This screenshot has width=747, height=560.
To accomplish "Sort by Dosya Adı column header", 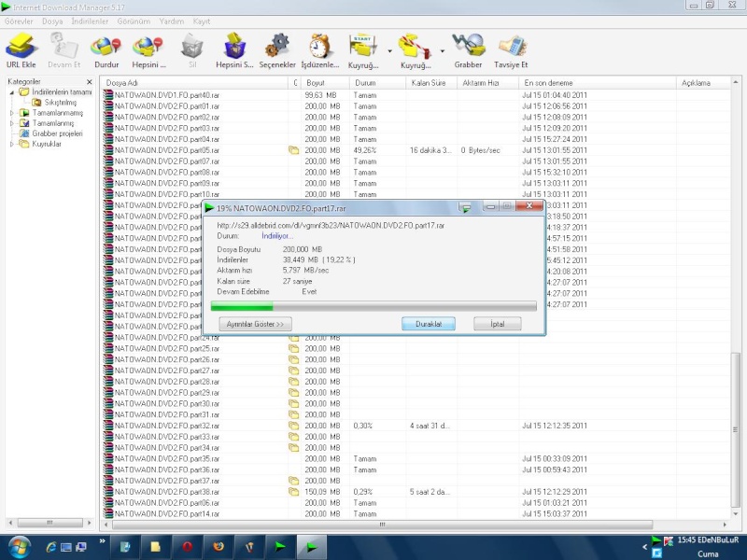I will coord(195,83).
